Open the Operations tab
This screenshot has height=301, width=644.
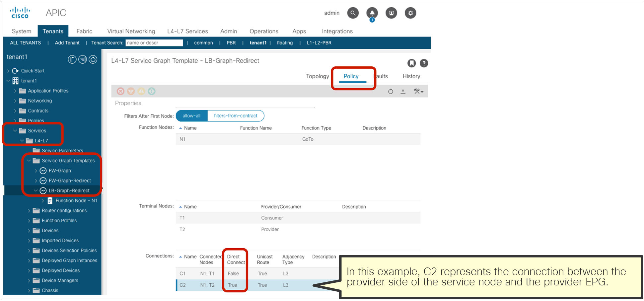click(264, 31)
